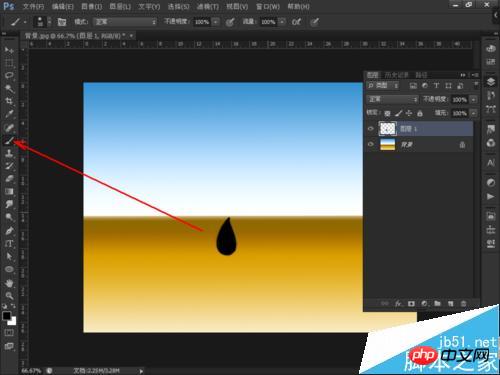Click the quick mask mode icon
The width and height of the screenshot is (500, 375).
pos(9,332)
